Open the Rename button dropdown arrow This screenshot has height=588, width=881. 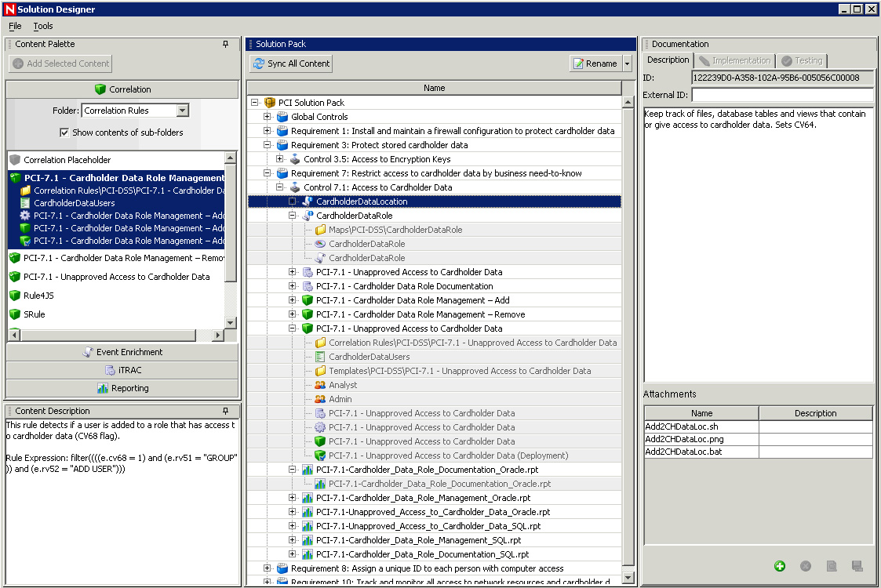pyautogui.click(x=628, y=64)
